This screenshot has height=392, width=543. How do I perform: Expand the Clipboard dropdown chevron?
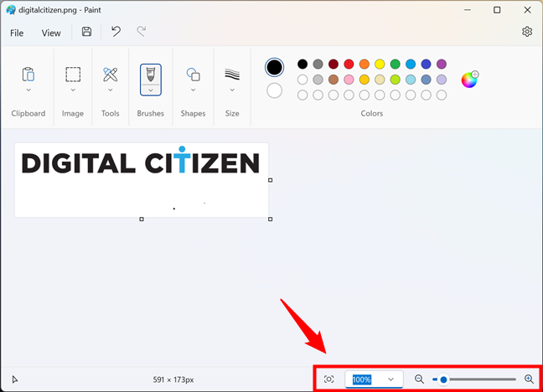pos(28,90)
